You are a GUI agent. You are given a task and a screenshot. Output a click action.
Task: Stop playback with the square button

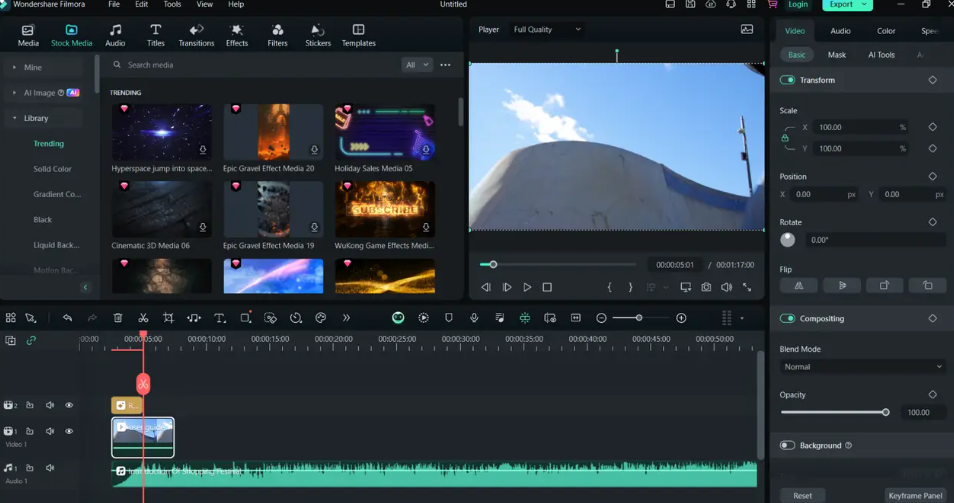[x=547, y=287]
